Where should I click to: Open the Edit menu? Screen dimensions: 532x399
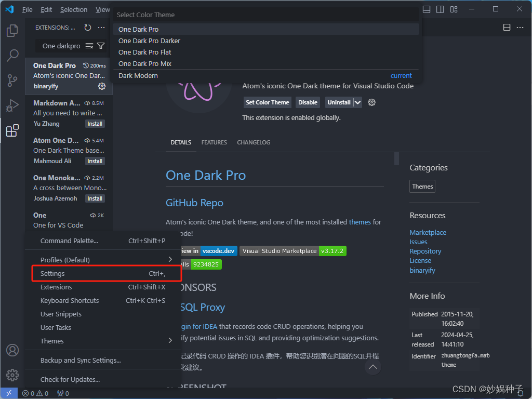[x=46, y=9]
